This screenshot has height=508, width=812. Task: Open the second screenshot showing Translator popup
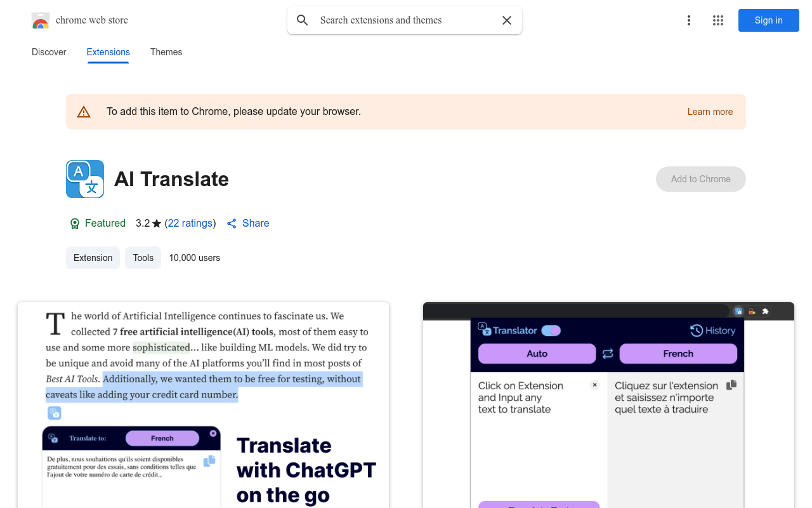coord(608,405)
